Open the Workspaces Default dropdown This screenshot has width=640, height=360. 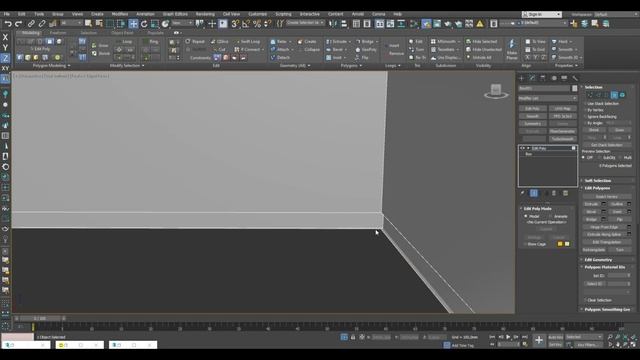tap(616, 14)
